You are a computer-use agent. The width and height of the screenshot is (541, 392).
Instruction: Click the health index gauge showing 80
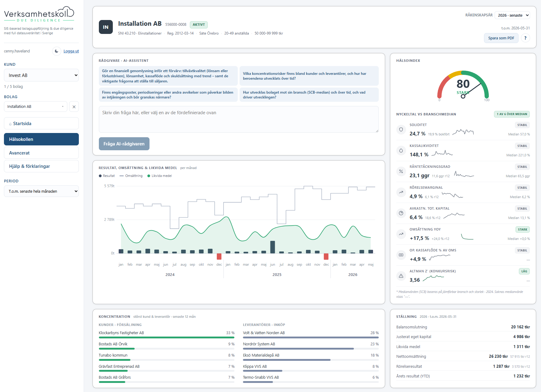coord(463,86)
